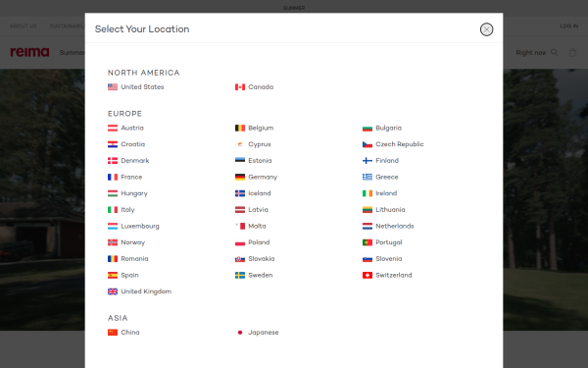588x368 pixels.
Task: Select Spain as location
Action: click(x=123, y=275)
